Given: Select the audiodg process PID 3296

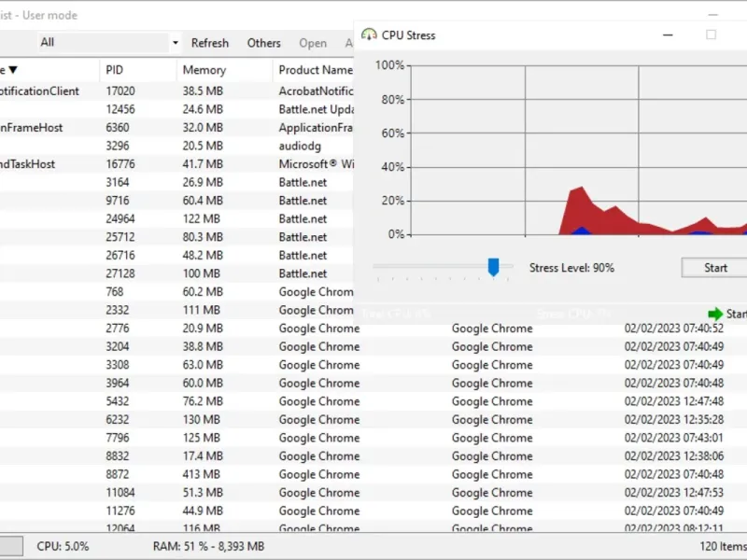Looking at the screenshot, I should pos(176,146).
